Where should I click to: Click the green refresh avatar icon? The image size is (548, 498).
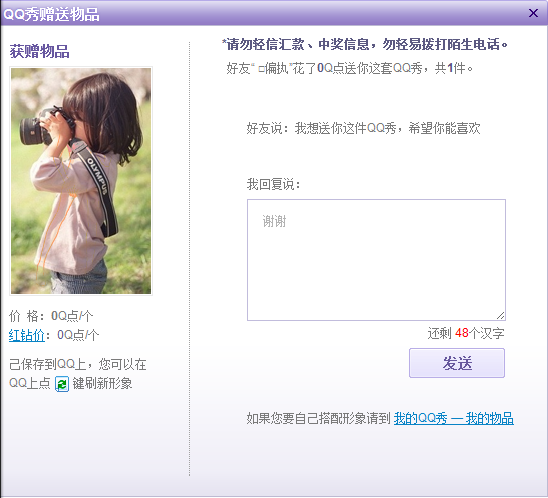tap(62, 384)
